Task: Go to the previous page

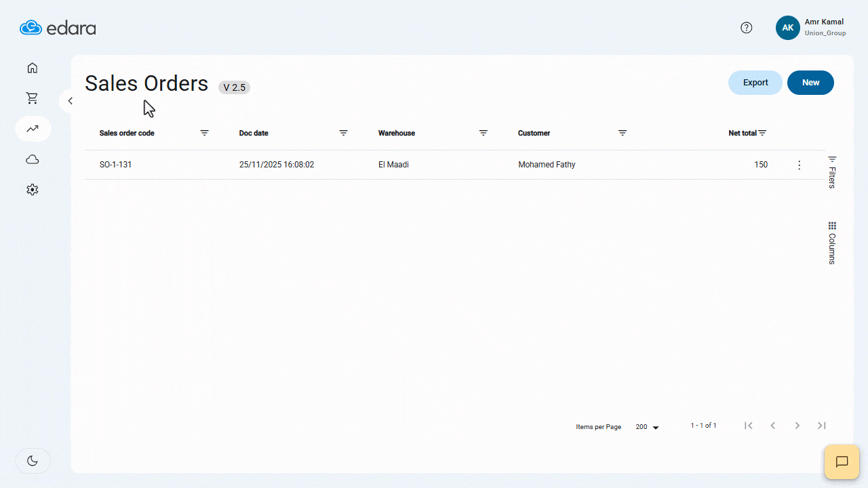Action: click(x=773, y=426)
